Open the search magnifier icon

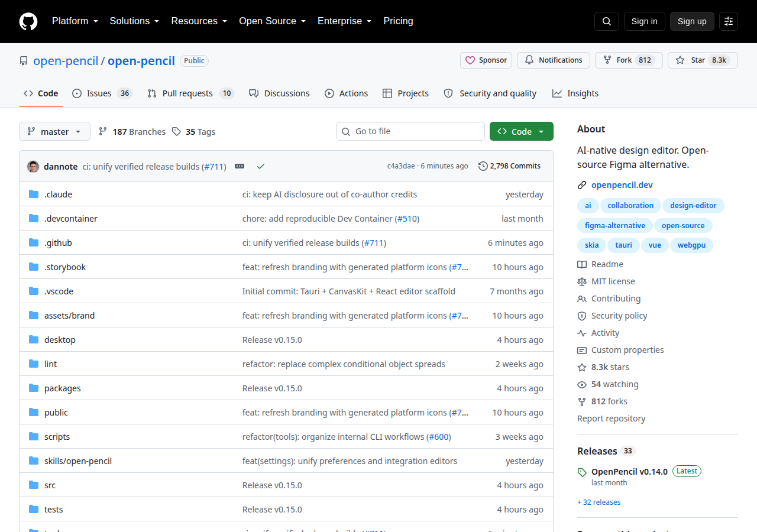[607, 21]
